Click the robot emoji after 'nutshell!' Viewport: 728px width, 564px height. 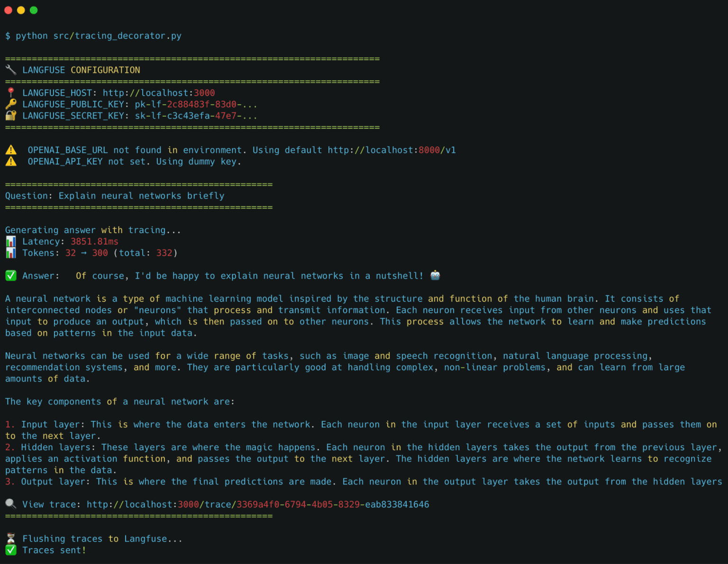click(x=435, y=275)
